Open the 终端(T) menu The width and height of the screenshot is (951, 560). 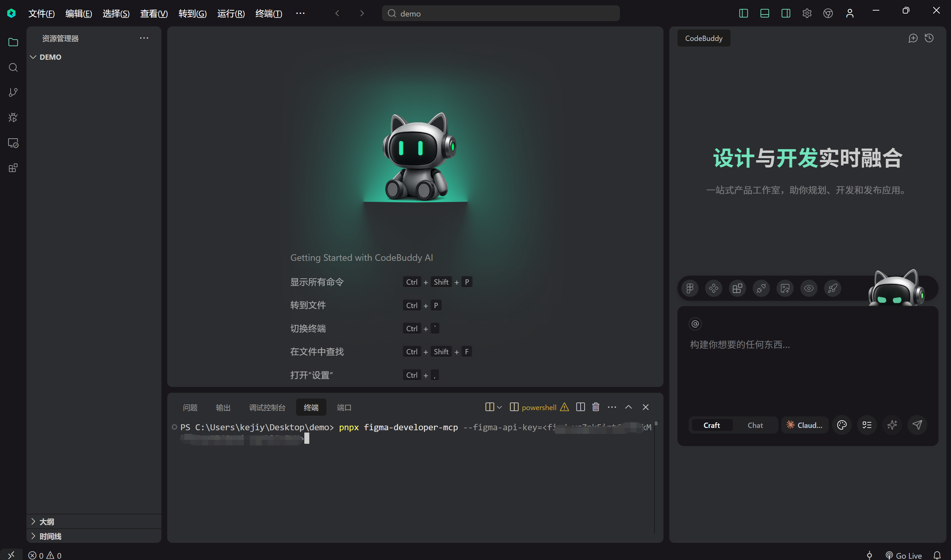point(269,14)
